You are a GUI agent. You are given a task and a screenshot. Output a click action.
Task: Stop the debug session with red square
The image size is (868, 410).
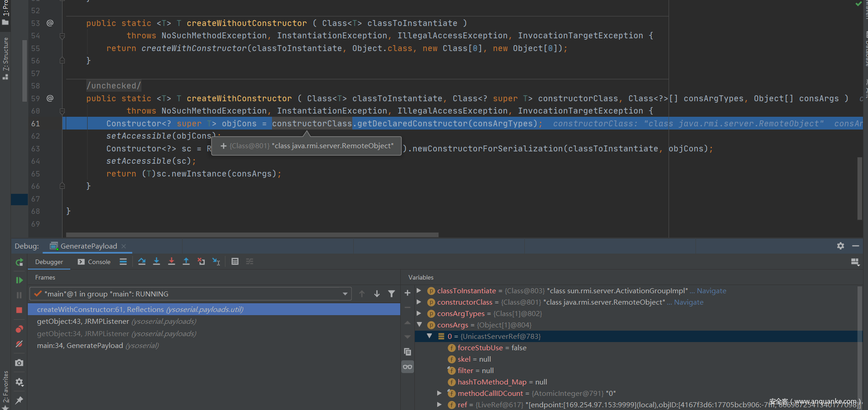(19, 310)
